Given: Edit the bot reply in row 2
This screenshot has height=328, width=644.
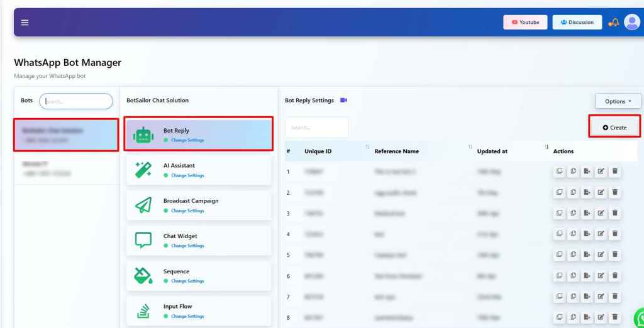Looking at the screenshot, I should pyautogui.click(x=601, y=192).
